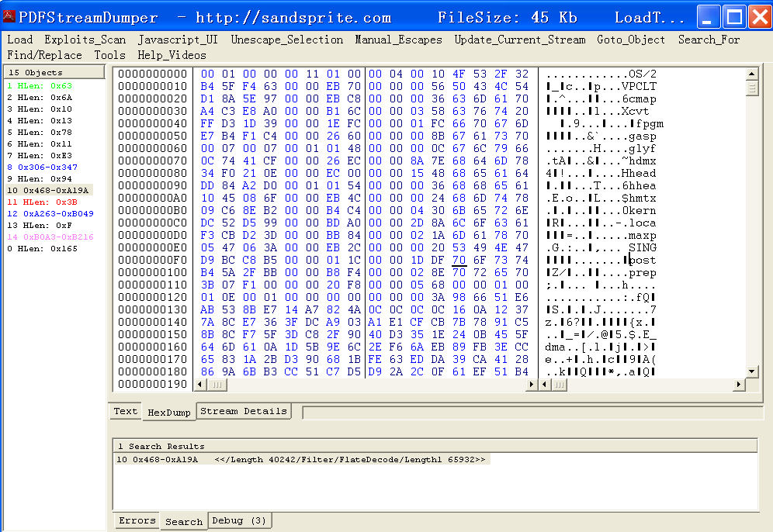Select object 3 HLen: 0x10
773x532 pixels.
point(40,109)
